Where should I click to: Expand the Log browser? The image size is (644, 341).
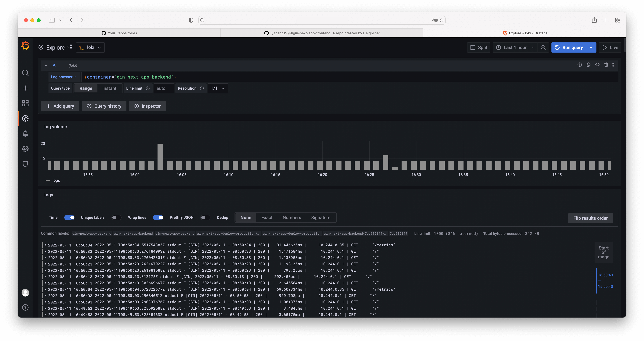click(x=64, y=77)
